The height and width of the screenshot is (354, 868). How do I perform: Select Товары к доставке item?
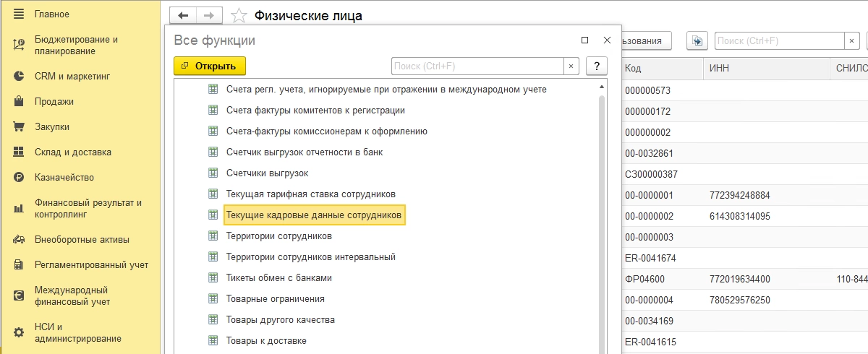(266, 341)
